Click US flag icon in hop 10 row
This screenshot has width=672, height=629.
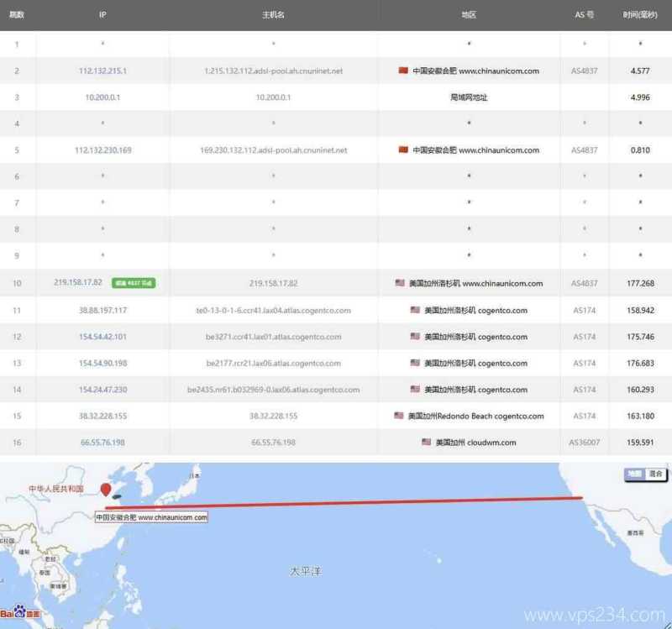click(400, 283)
